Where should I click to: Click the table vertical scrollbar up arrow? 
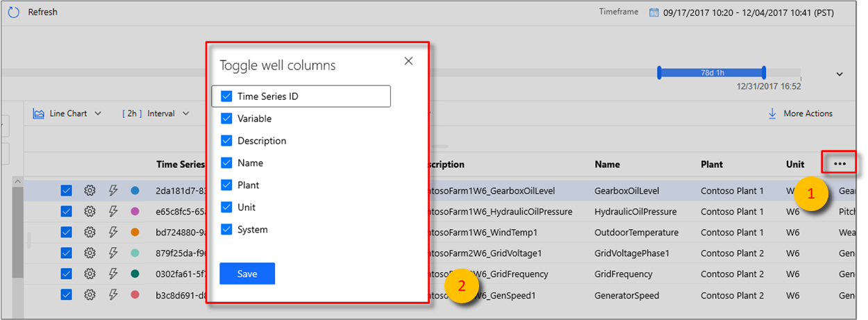(18, 181)
